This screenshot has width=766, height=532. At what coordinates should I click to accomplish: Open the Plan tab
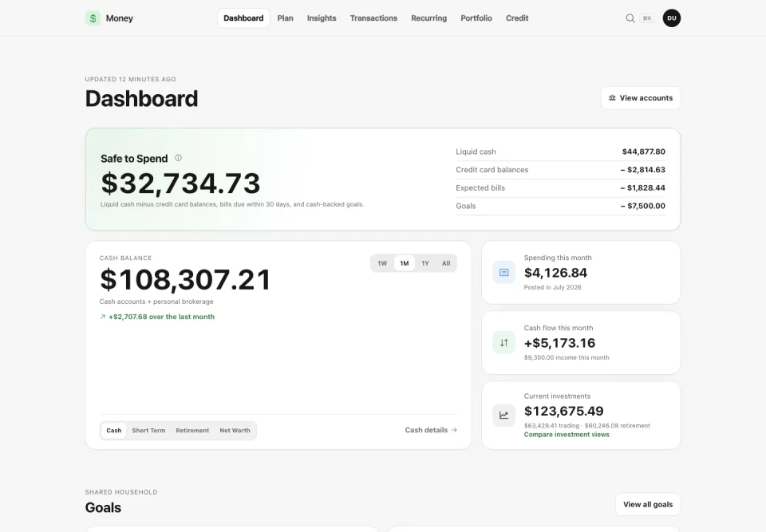pos(286,18)
